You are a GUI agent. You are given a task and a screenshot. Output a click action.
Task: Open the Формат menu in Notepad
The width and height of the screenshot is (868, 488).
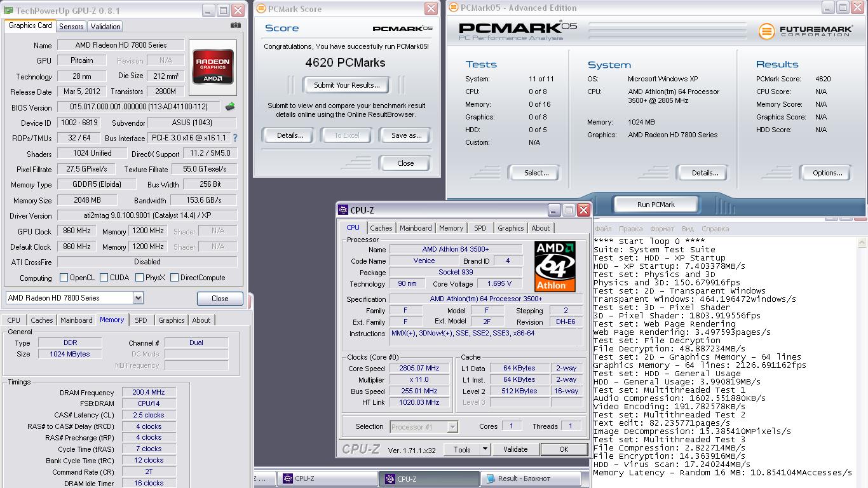tap(662, 229)
